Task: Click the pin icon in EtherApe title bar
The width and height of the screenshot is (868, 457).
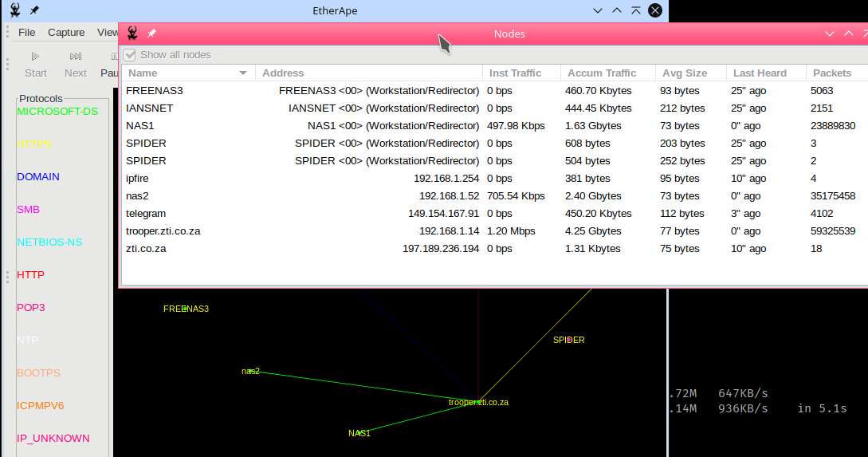Action: pos(33,10)
